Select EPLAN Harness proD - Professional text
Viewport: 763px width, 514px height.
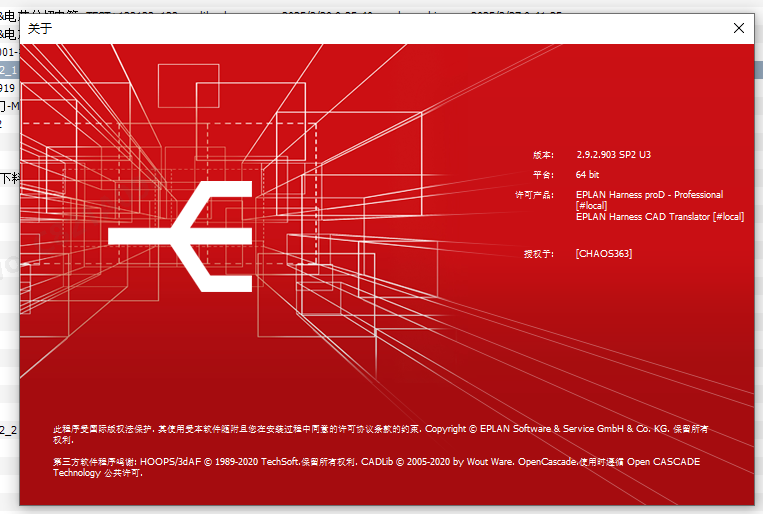(x=649, y=195)
